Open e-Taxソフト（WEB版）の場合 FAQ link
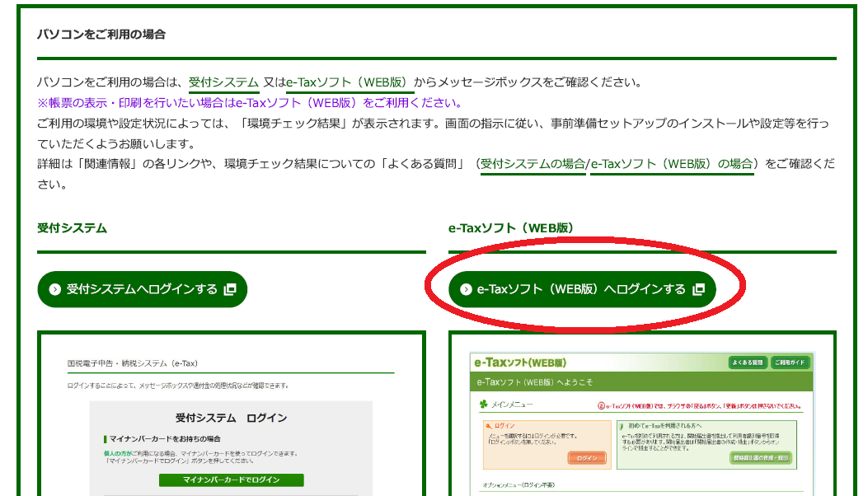 coord(672,164)
